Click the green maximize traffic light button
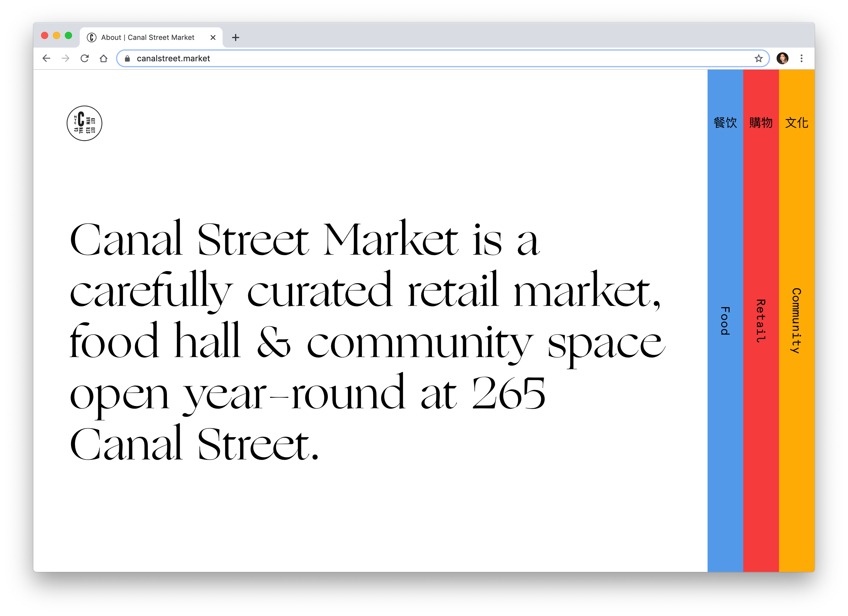 tap(68, 35)
